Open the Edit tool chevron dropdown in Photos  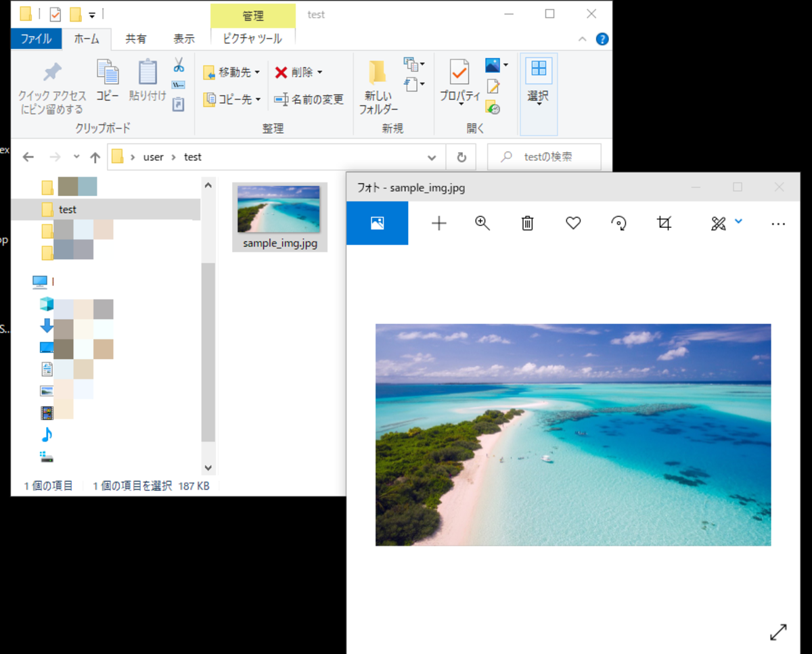(738, 220)
